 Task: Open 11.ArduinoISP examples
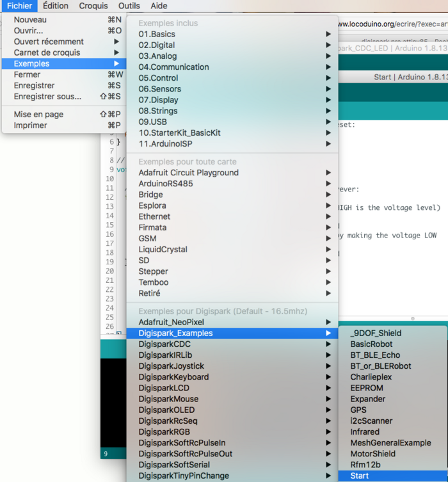point(232,144)
